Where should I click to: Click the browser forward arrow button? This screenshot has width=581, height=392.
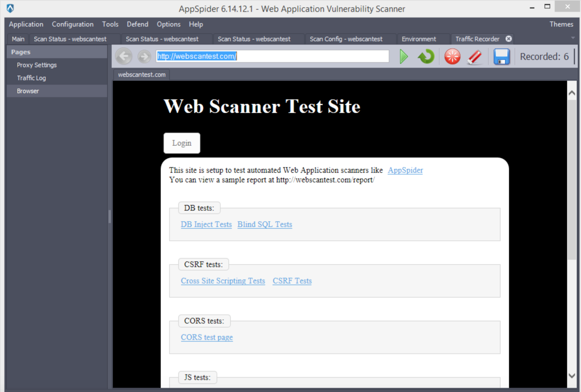click(x=144, y=56)
